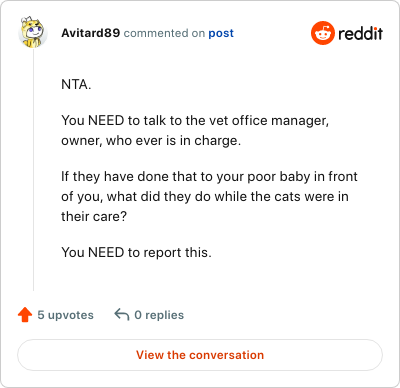This screenshot has height=388, width=400.
Task: Click the View the conversation button
Action: (200, 355)
